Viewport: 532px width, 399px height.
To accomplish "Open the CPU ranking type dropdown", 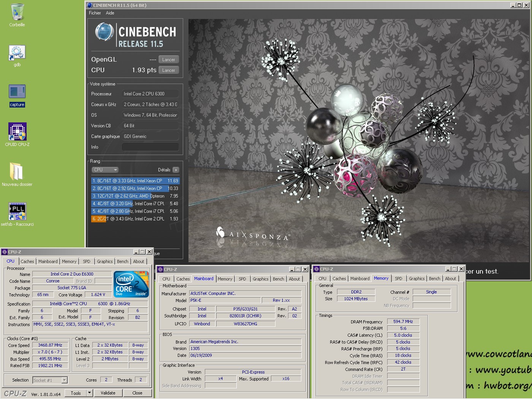I will coord(105,170).
